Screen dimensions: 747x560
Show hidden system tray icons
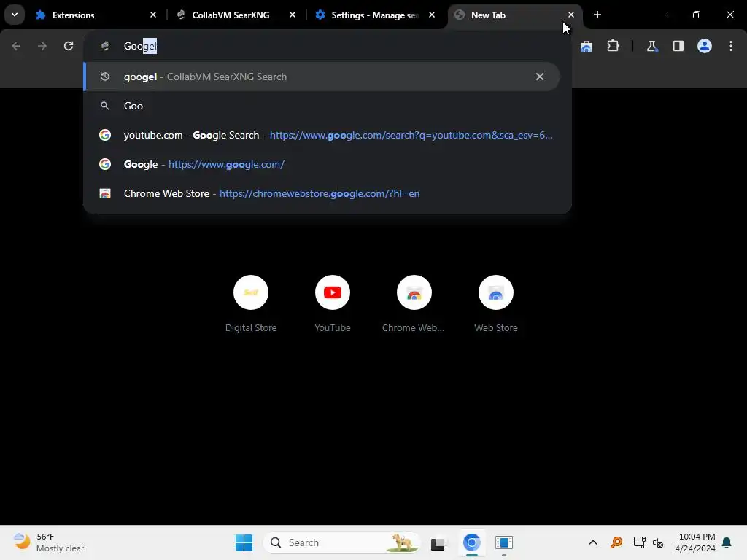[x=592, y=542]
